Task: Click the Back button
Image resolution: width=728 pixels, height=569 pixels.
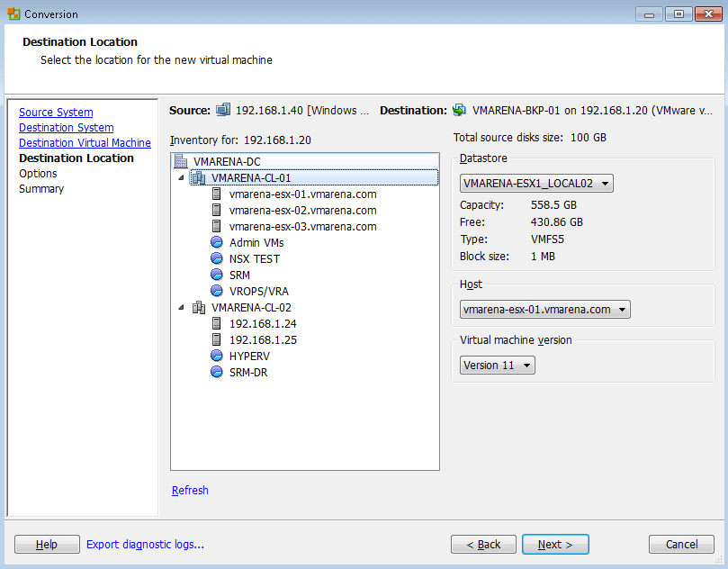Action: [483, 545]
